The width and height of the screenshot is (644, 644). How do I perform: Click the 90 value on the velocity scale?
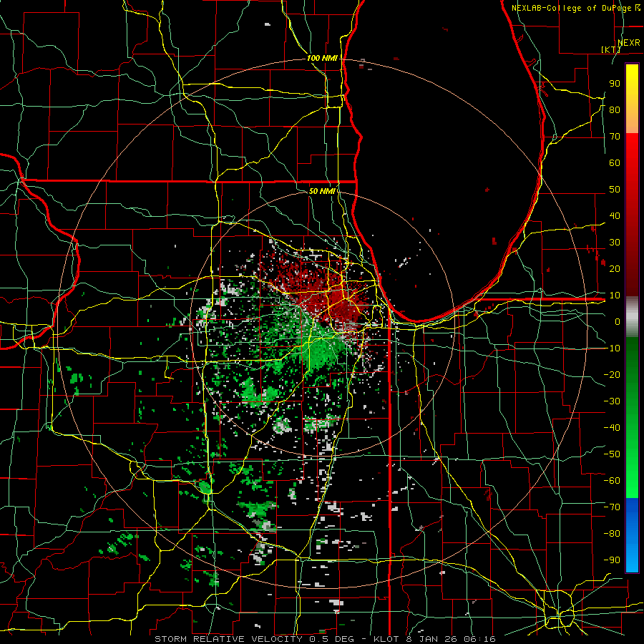click(615, 84)
